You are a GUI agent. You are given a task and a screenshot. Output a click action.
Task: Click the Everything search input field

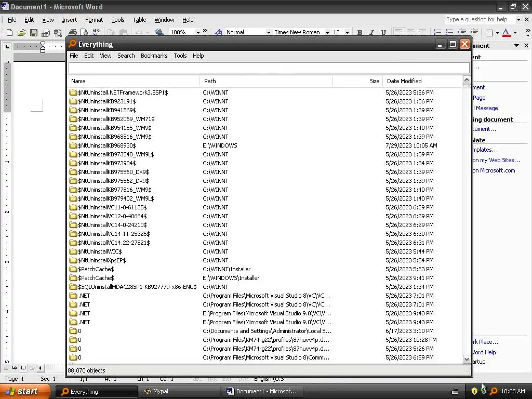[269, 68]
